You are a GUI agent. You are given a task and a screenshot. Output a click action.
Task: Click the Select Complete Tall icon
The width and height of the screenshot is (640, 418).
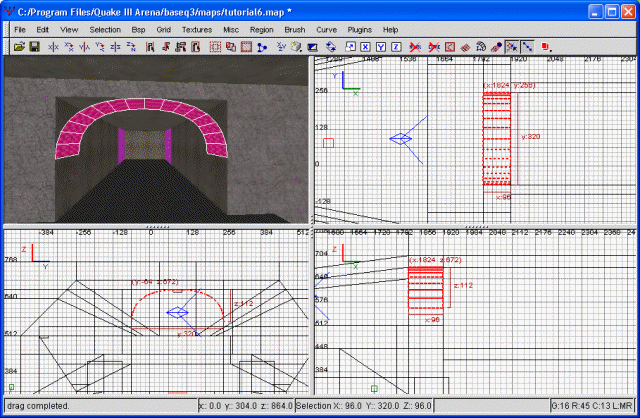[150, 47]
